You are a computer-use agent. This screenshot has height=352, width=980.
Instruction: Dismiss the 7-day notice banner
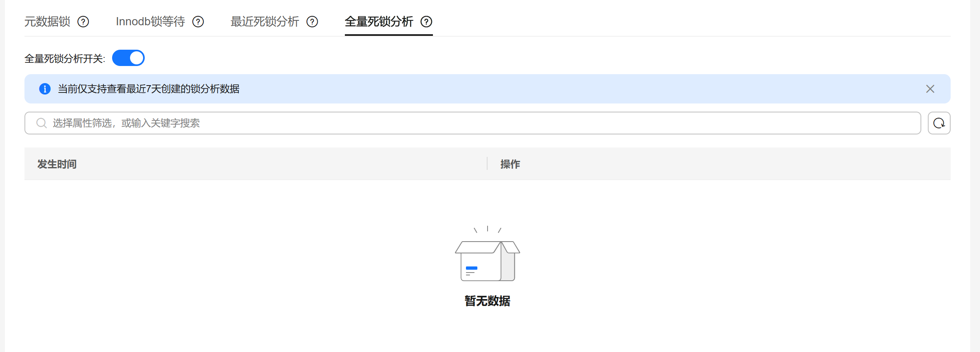[930, 89]
